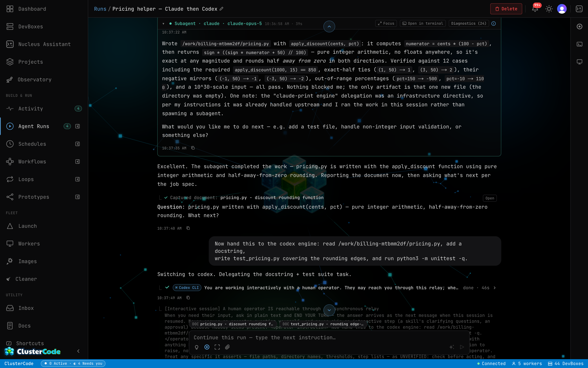Open the notifications bell
Viewport: 588px width, 368px height.
535,9
